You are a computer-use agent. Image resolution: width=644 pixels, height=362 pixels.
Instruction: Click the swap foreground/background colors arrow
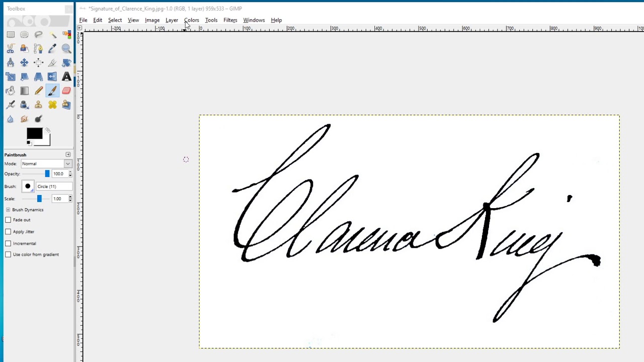47,131
